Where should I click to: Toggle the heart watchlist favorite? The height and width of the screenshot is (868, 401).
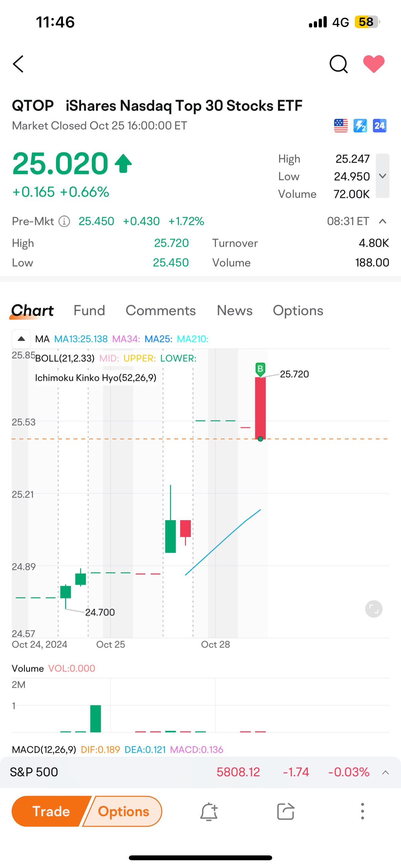tap(374, 64)
